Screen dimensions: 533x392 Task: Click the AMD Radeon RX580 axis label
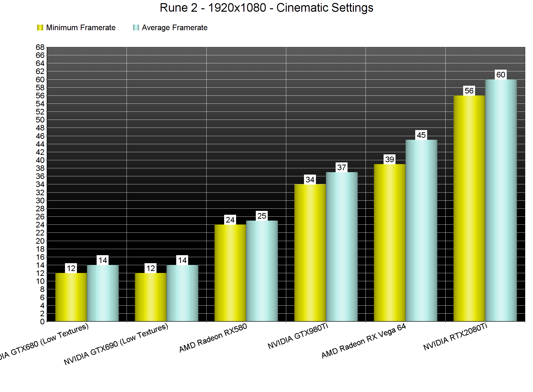point(213,338)
